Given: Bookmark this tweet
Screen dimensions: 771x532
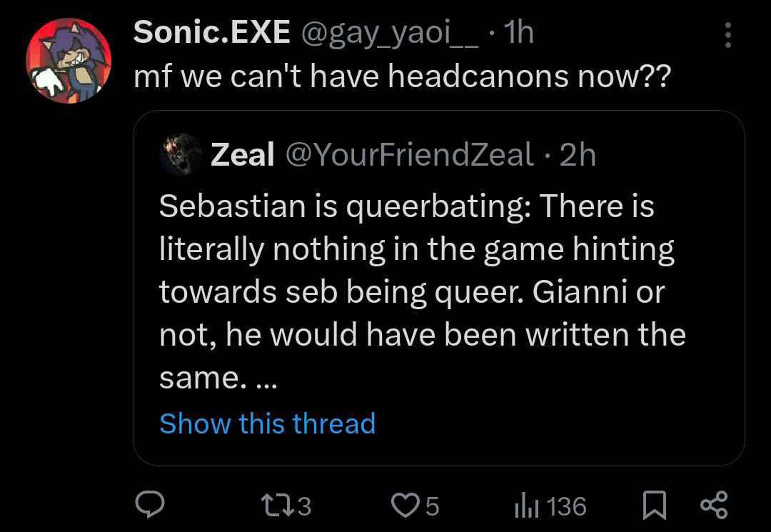Looking at the screenshot, I should click(x=653, y=506).
